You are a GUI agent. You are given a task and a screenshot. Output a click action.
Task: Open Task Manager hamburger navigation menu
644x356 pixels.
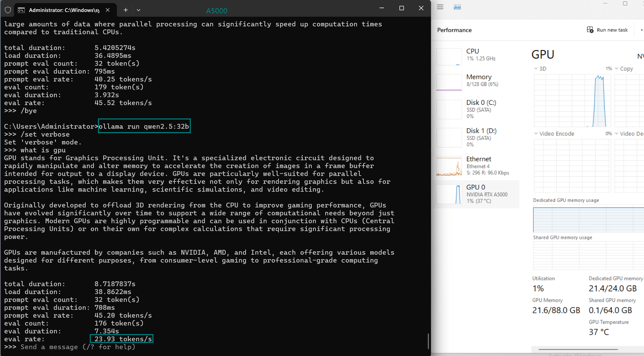[440, 7]
